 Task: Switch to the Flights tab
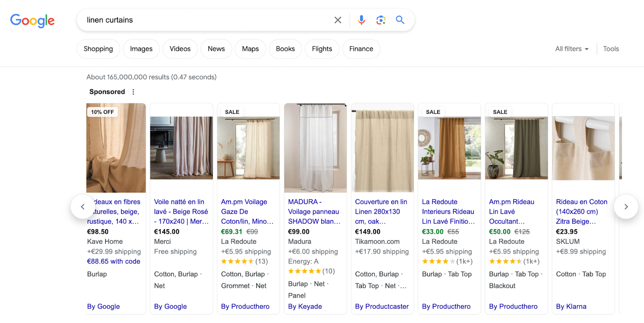[322, 49]
